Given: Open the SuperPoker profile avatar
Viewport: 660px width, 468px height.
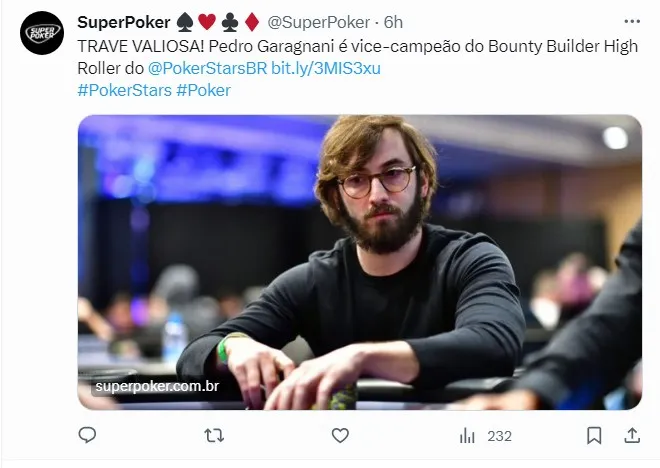Looking at the screenshot, I should (42, 33).
